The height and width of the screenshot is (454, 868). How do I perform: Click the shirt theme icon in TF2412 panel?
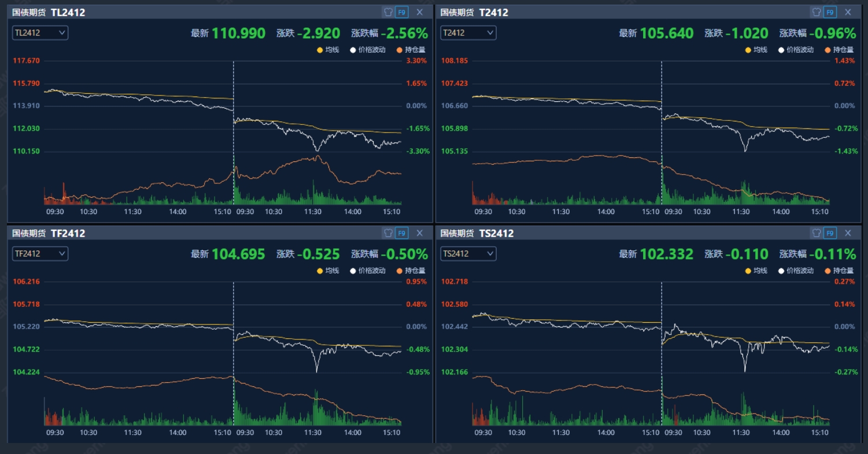tap(388, 233)
